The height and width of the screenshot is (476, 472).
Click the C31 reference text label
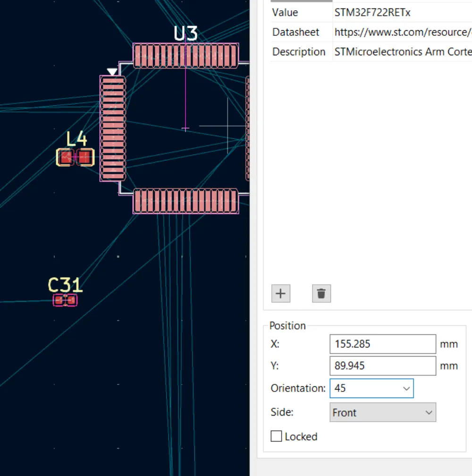pos(65,285)
